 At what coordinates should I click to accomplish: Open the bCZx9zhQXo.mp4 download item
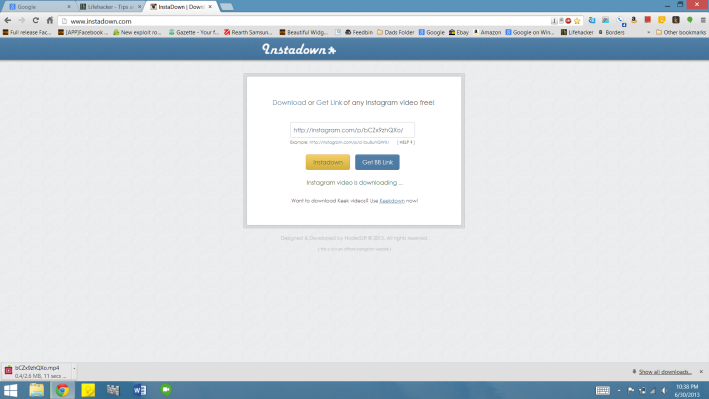click(37, 371)
